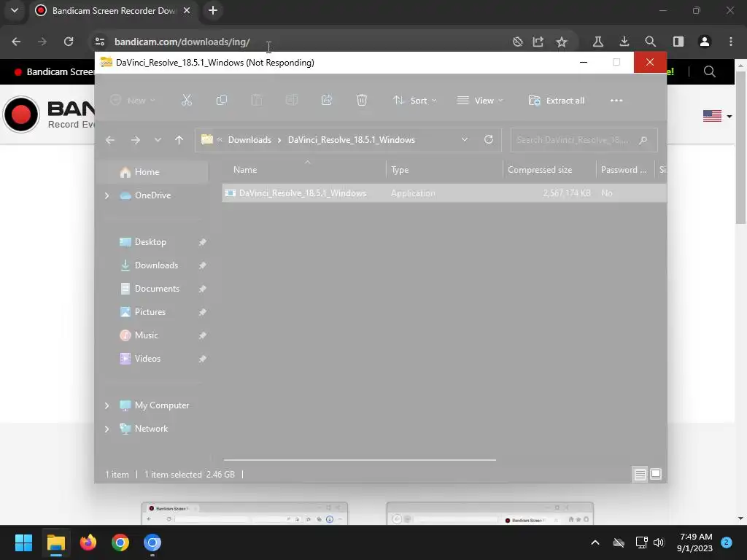Switch to large icons view layout

coord(656,474)
